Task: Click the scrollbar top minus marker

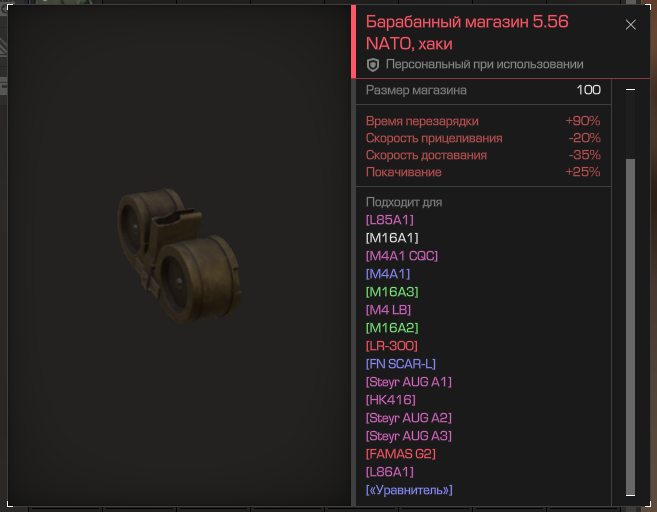Action: click(630, 90)
